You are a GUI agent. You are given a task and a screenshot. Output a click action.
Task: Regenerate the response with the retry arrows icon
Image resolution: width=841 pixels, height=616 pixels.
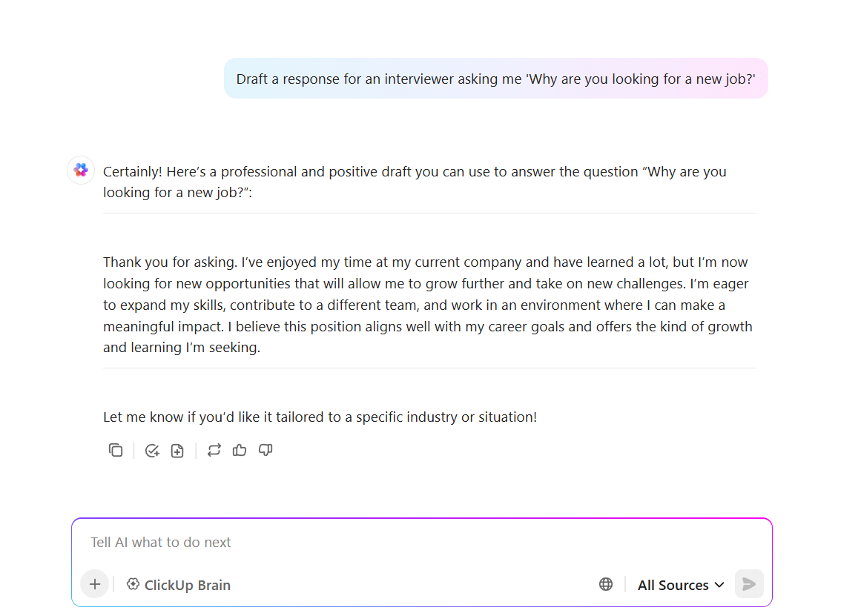coord(214,451)
